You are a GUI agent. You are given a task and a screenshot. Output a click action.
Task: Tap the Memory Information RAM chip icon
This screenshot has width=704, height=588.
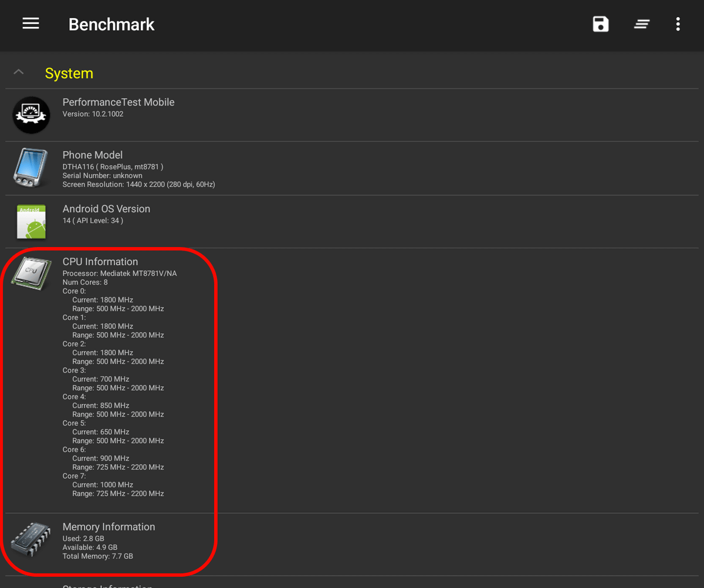tap(31, 539)
